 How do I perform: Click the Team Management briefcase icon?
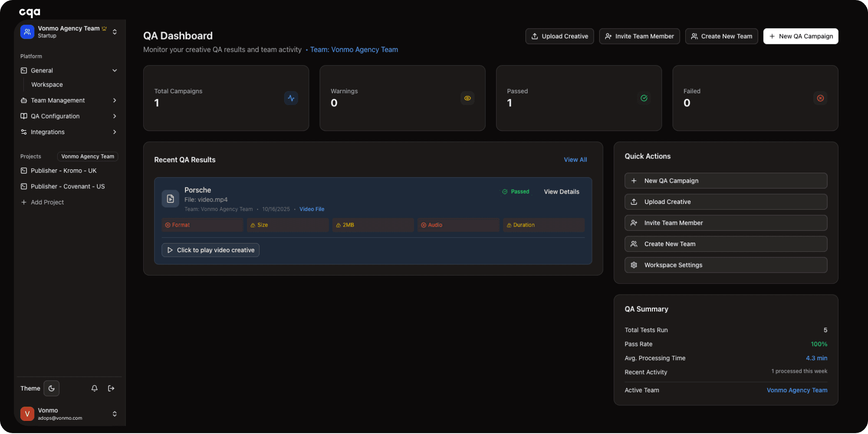[x=24, y=100]
